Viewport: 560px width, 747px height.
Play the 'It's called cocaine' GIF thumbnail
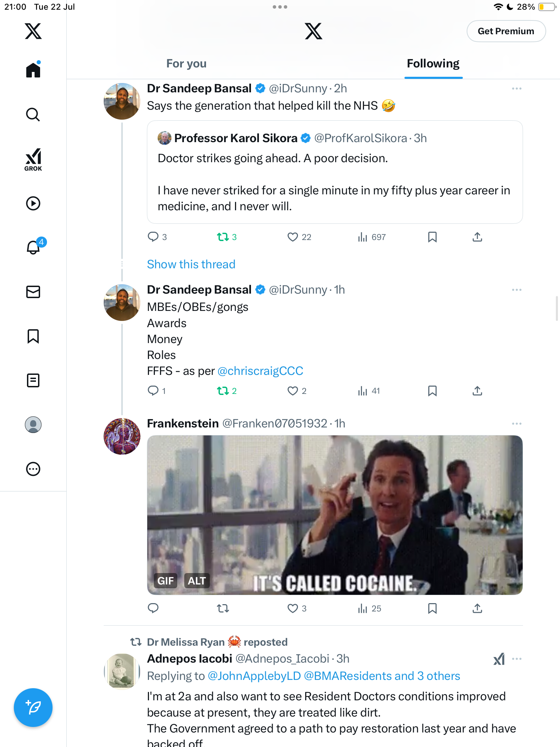coord(335,515)
